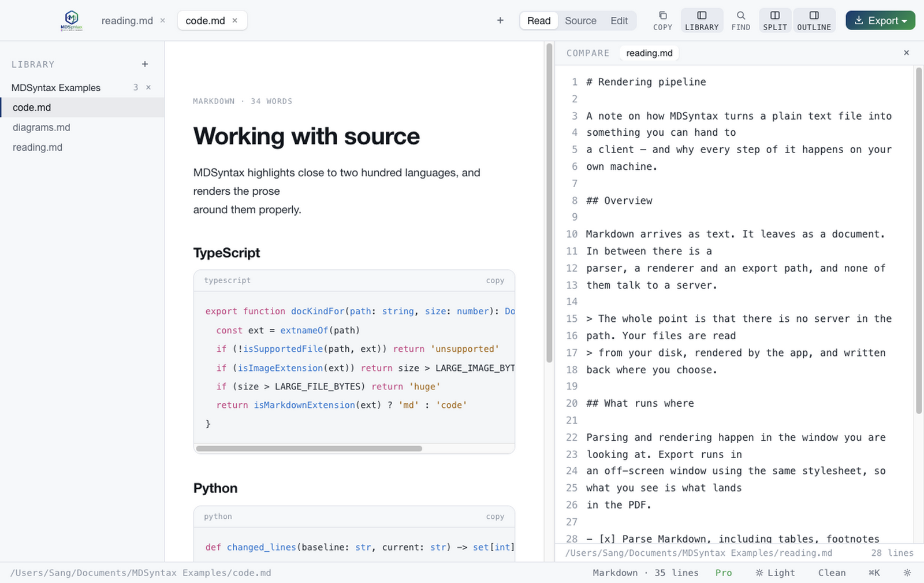Screen dimensions: 924x583
Task: Click the Working with source heading
Action: pos(307,136)
